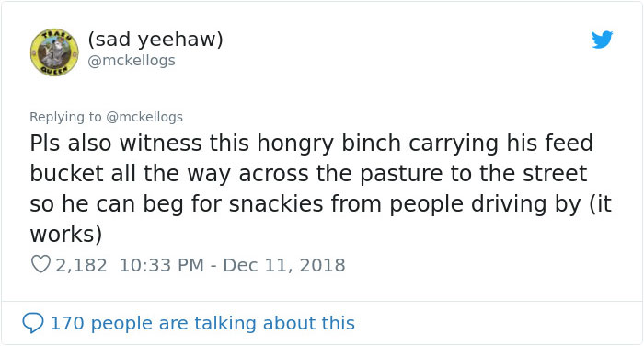Open @mckellogs in the Replying to line
The height and width of the screenshot is (346, 644).
coord(144,117)
